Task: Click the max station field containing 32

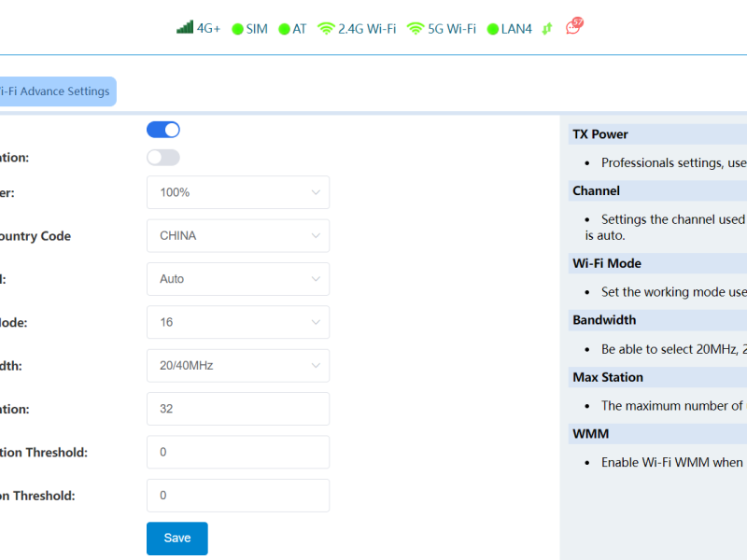Action: click(x=238, y=409)
